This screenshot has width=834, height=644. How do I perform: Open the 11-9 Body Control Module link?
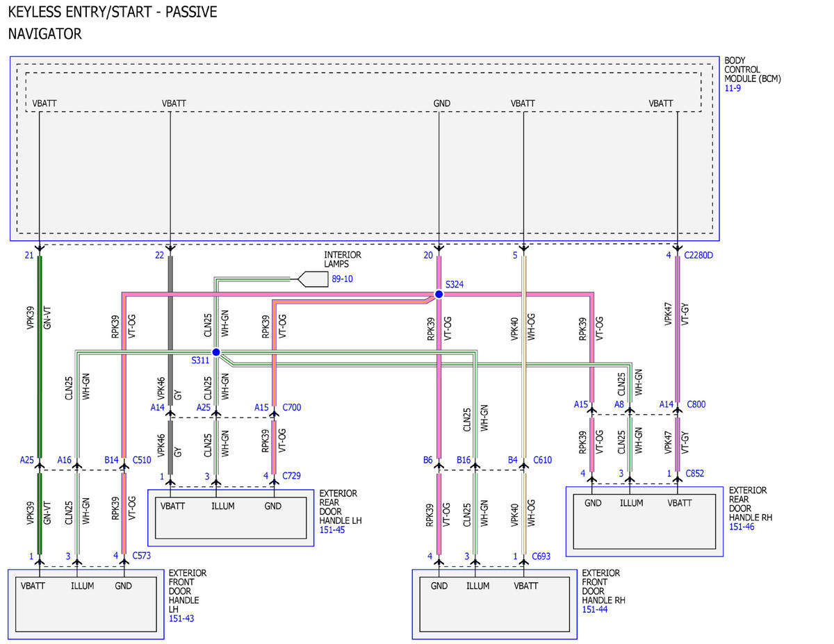coord(733,89)
